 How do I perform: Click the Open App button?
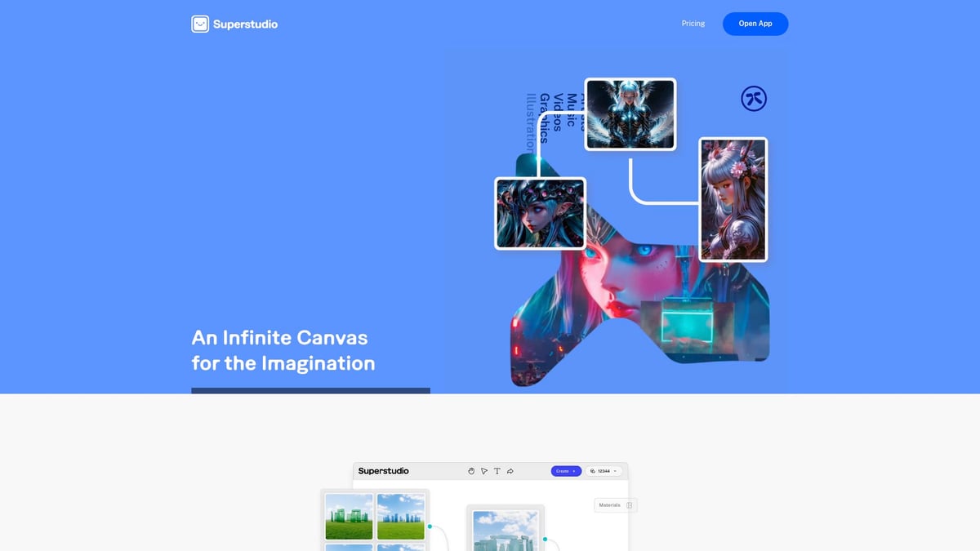coord(755,23)
